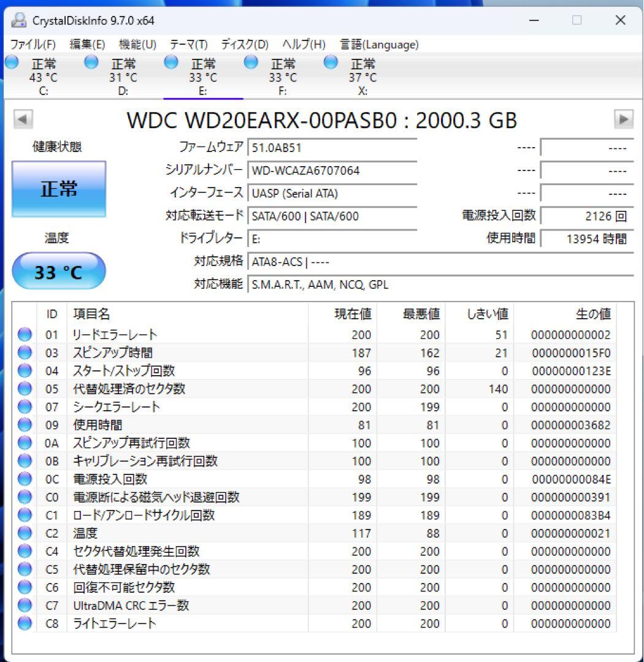The width and height of the screenshot is (644, 662).
Task: Open the 機能 menu
Action: click(138, 44)
